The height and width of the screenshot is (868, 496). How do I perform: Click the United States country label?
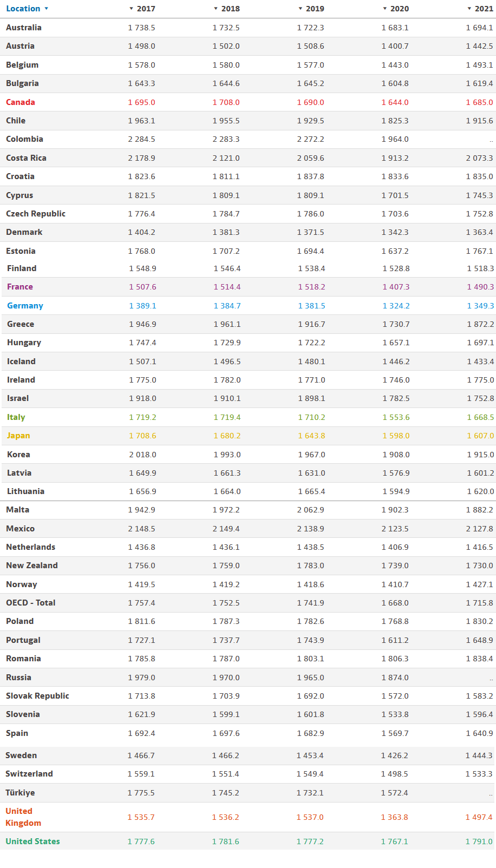coord(32,841)
